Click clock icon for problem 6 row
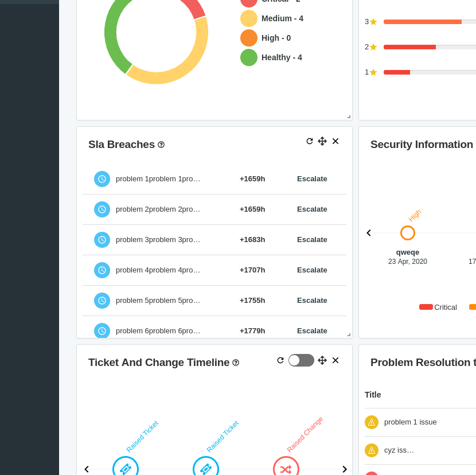Screen dimensions: 476x475 [102, 330]
